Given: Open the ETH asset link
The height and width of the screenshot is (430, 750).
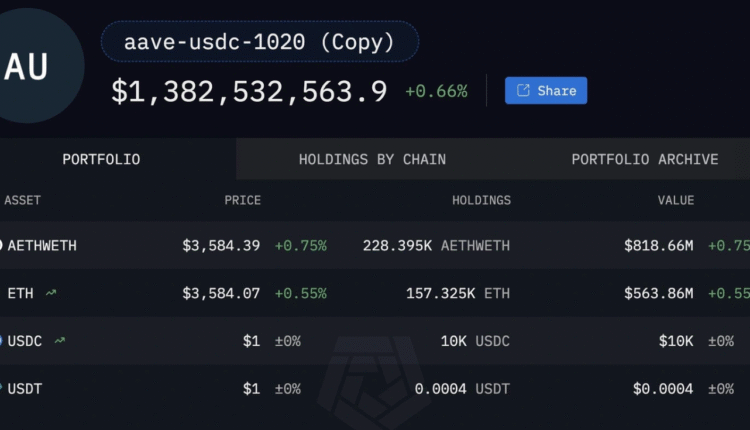Looking at the screenshot, I should [x=21, y=293].
